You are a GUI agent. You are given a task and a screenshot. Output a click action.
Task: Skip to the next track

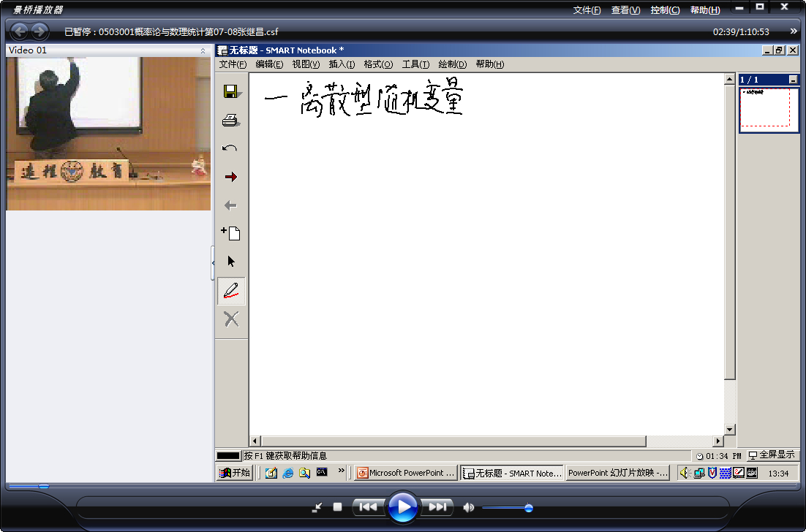[x=437, y=507]
